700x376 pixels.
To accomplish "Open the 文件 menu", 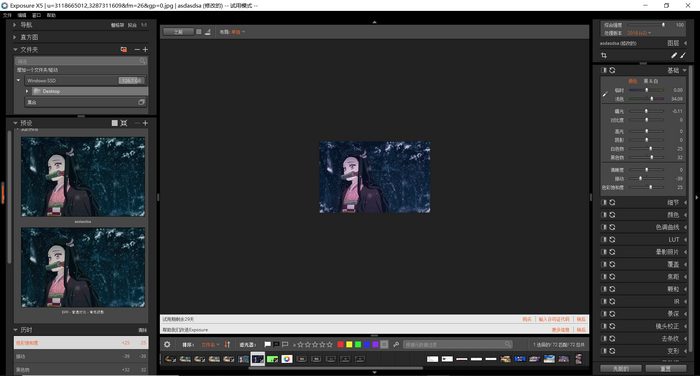I will point(7,15).
